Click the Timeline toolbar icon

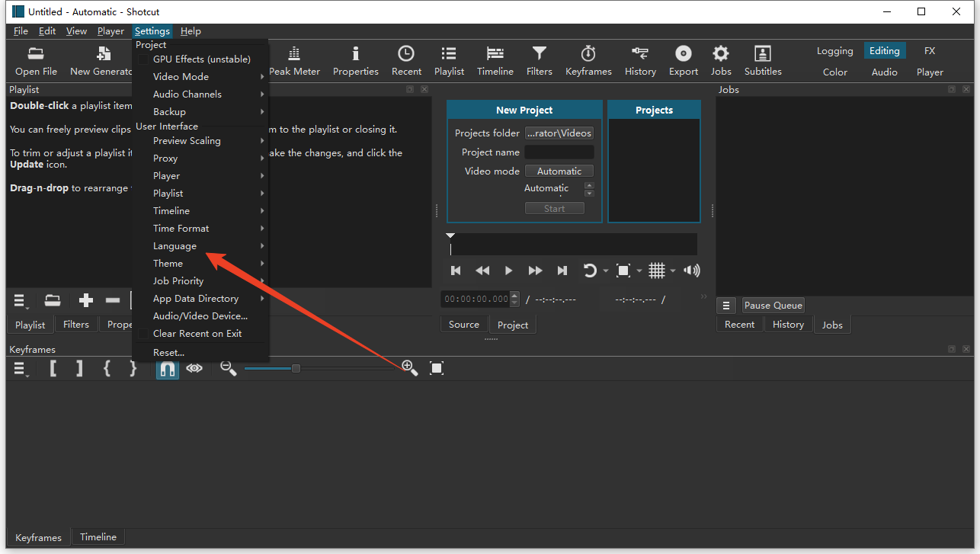point(495,61)
